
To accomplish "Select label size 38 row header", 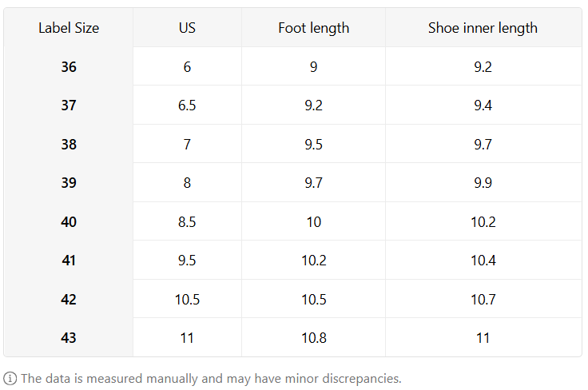I will coord(69,145).
